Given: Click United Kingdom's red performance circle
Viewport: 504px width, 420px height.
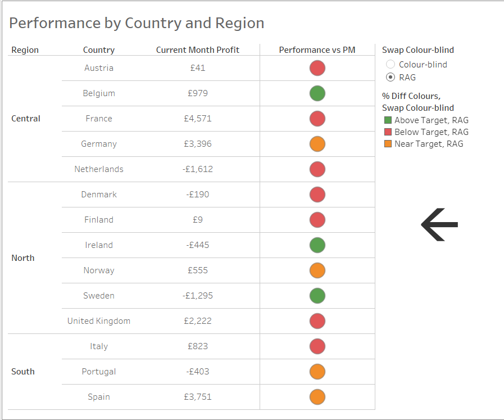Looking at the screenshot, I should (x=317, y=321).
